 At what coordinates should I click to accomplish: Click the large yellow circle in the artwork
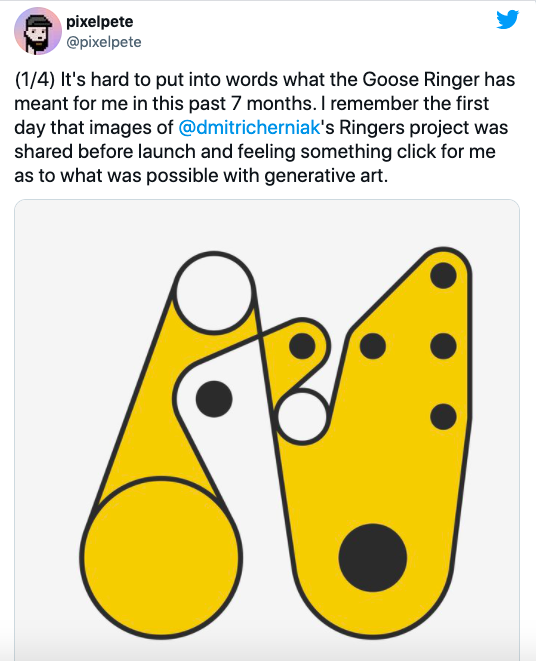[161, 557]
